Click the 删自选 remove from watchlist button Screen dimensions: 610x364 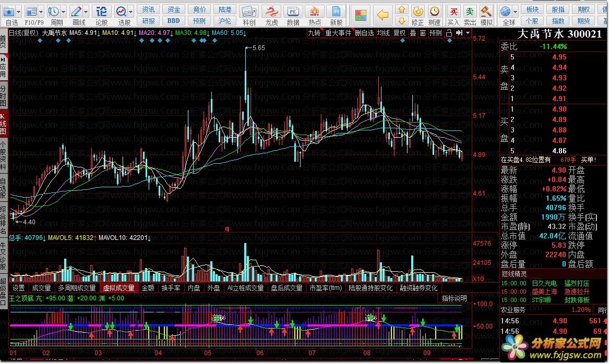364,33
